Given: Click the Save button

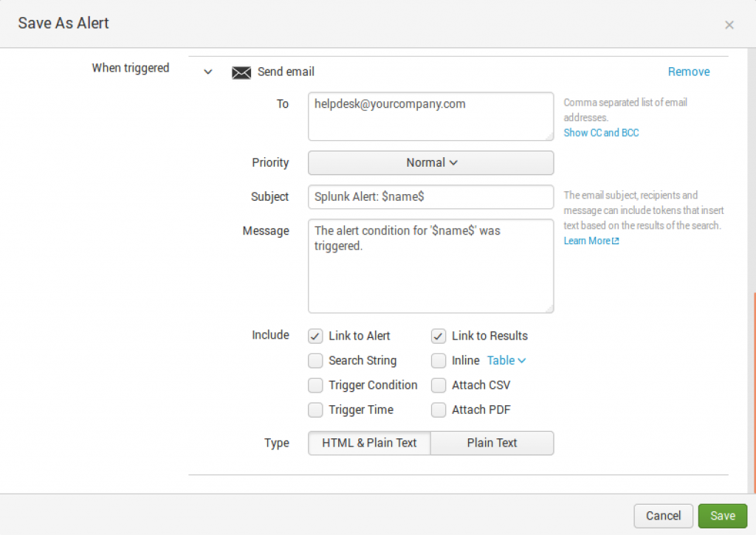Looking at the screenshot, I should (x=722, y=516).
